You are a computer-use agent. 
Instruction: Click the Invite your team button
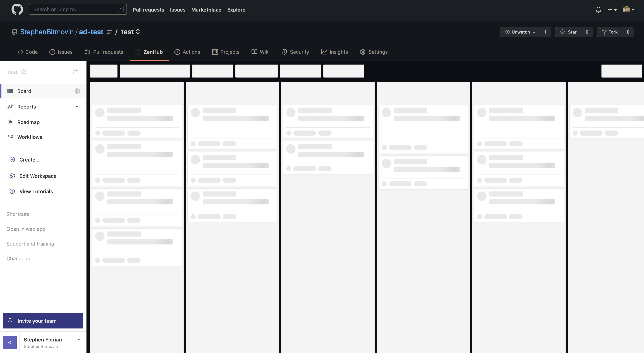43,321
